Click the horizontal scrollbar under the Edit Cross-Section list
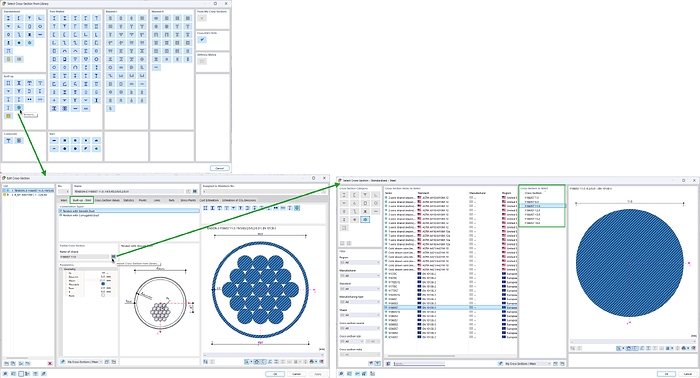 point(17,358)
